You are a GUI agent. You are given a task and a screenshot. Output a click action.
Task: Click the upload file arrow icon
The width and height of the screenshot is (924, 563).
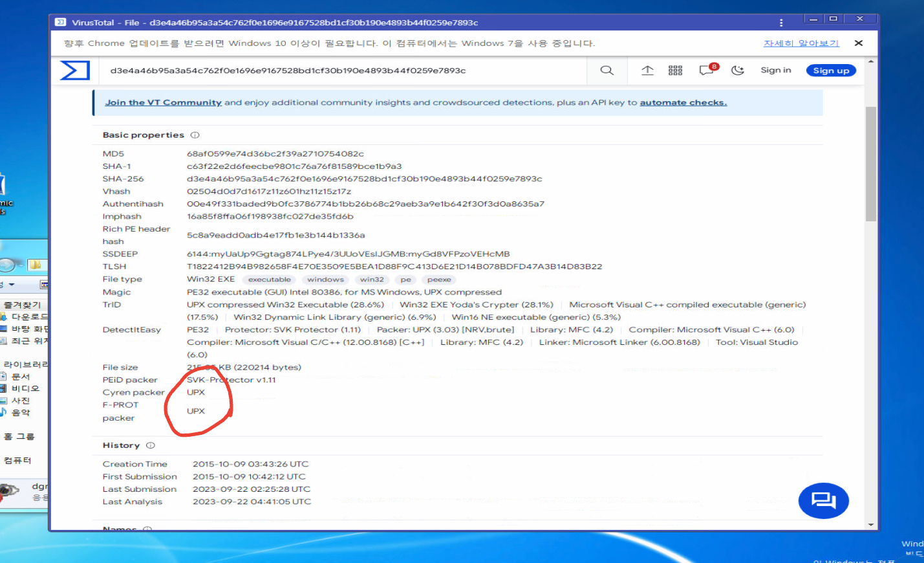click(x=647, y=71)
